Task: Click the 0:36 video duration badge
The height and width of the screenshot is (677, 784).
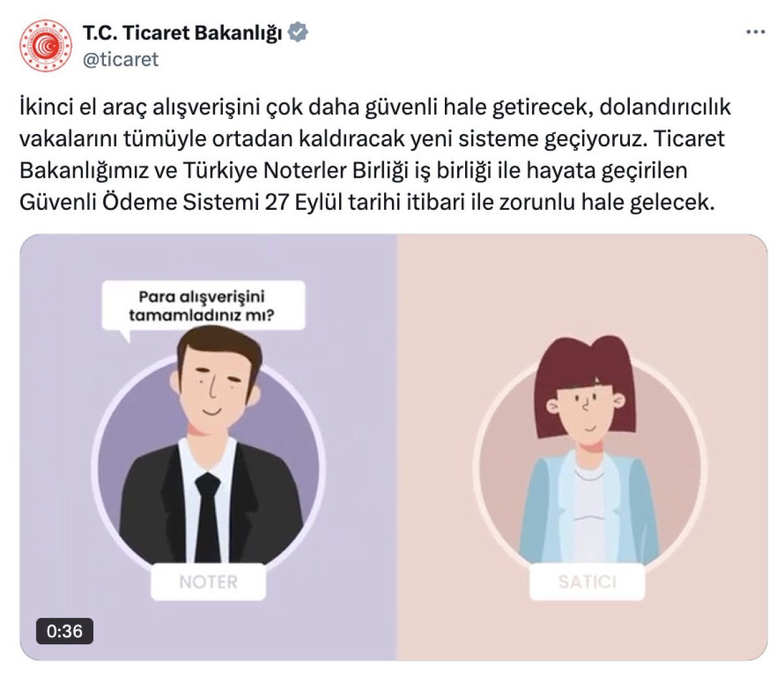Action: click(65, 631)
